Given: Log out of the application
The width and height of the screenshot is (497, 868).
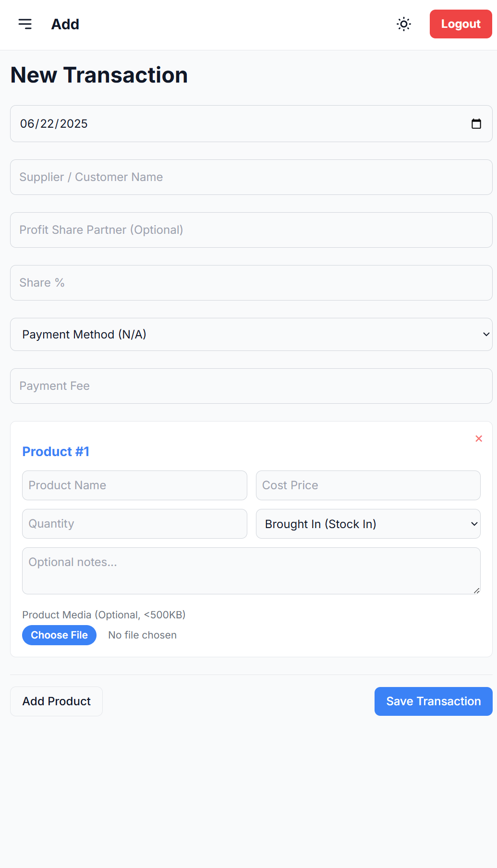Looking at the screenshot, I should [x=461, y=24].
